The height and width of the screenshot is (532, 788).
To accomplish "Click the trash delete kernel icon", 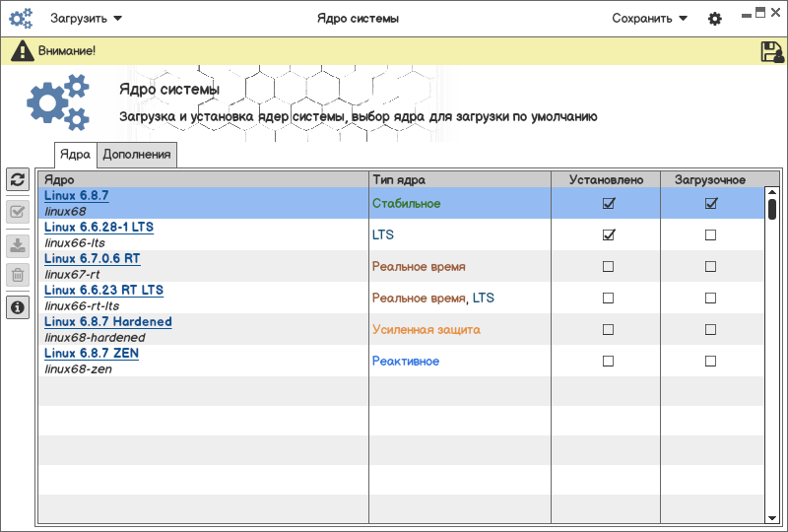I will pyautogui.click(x=17, y=275).
